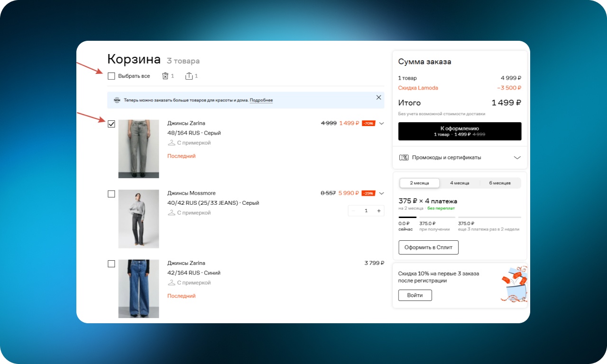Open the Подробнее link in the banner
Viewport: 607px width, 364px height.
tap(261, 100)
